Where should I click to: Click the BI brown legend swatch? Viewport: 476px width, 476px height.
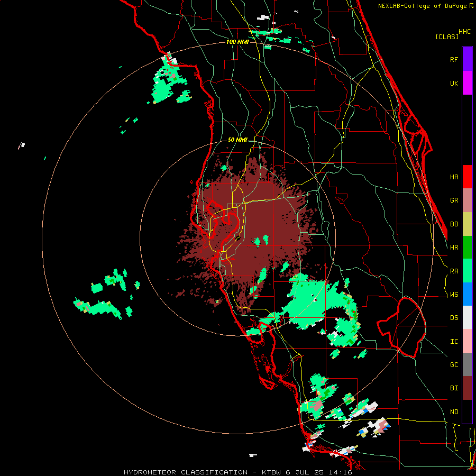[x=467, y=388]
